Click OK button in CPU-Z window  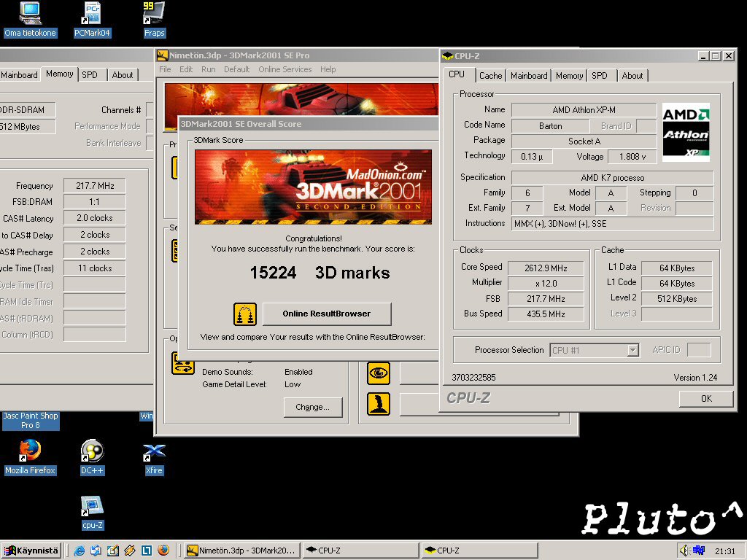click(706, 399)
